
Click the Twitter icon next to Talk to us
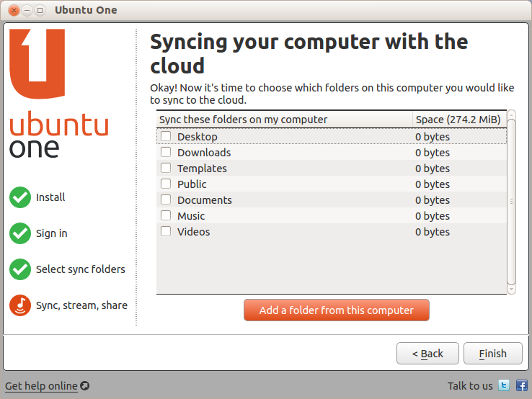(x=505, y=385)
